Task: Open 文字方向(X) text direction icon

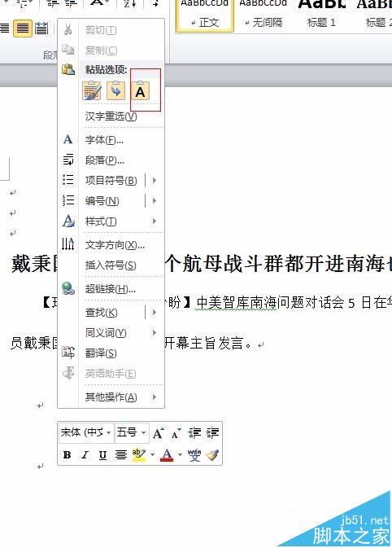Action: [68, 244]
